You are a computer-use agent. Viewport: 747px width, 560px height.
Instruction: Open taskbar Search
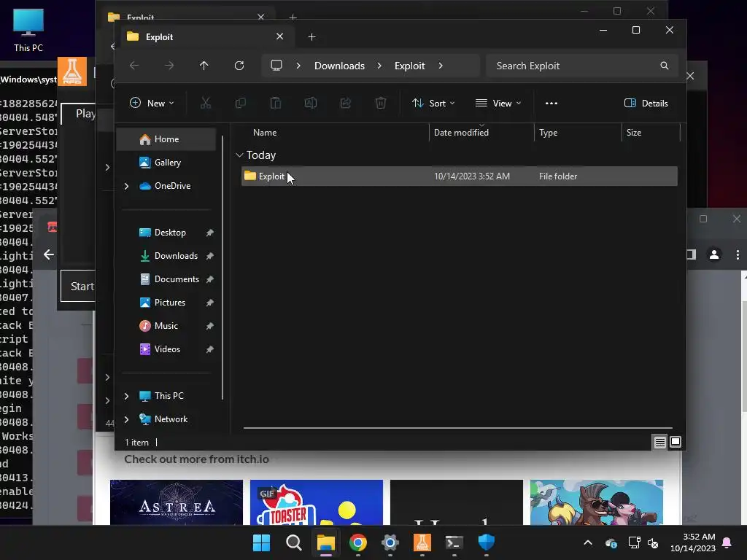pyautogui.click(x=293, y=542)
